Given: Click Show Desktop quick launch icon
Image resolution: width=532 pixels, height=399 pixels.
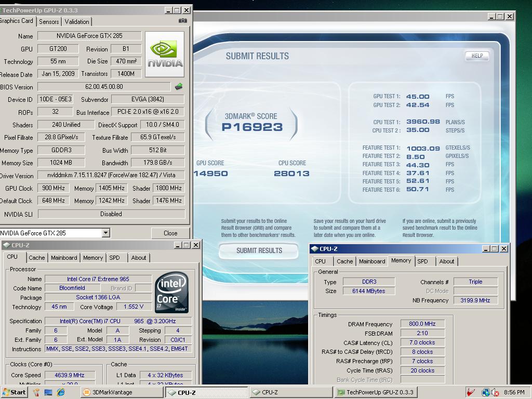Looking at the screenshot, I should tap(48, 393).
